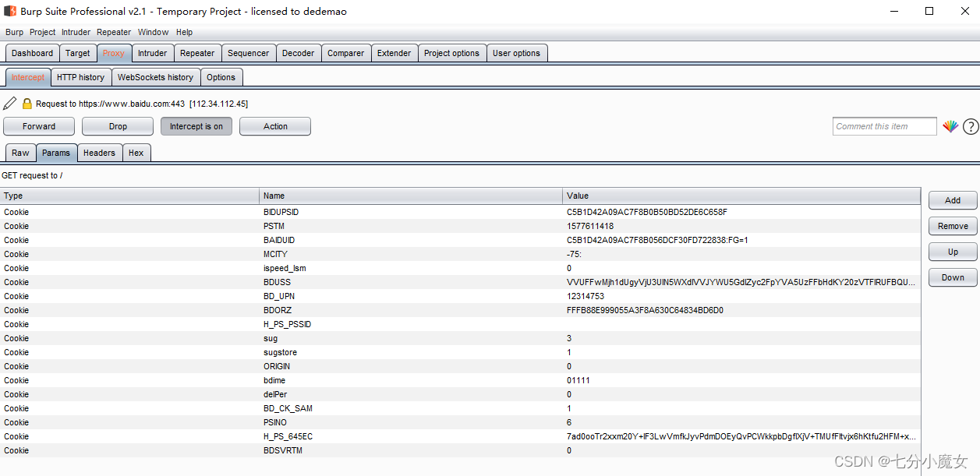Select the delPer cookie name

point(275,394)
